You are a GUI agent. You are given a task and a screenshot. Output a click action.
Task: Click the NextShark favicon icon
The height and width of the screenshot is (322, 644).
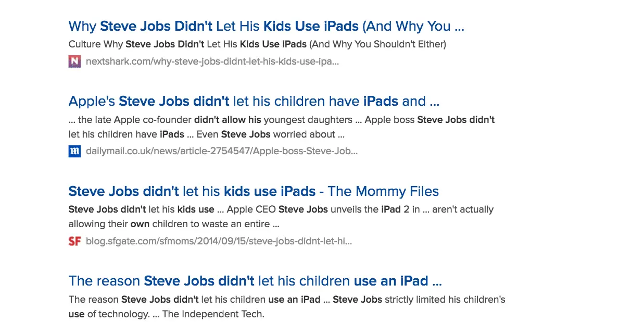point(74,61)
